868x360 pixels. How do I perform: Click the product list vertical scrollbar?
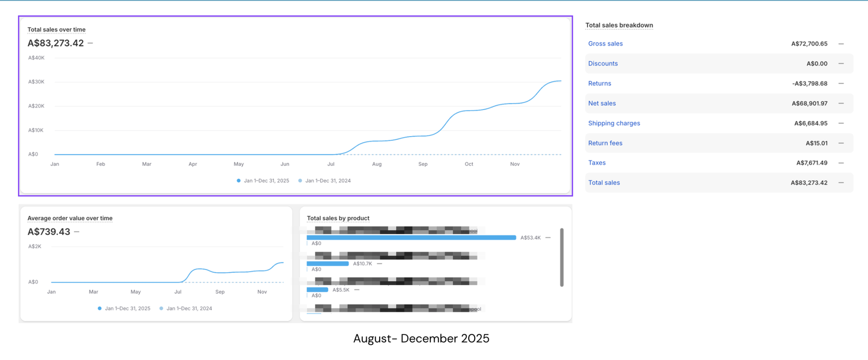coord(561,257)
